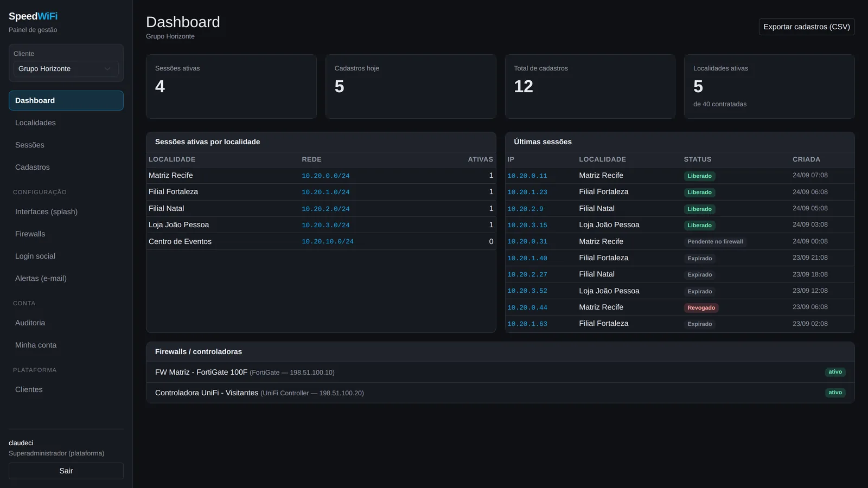Click the Sair logout button
The height and width of the screenshot is (488, 868).
[x=66, y=471]
